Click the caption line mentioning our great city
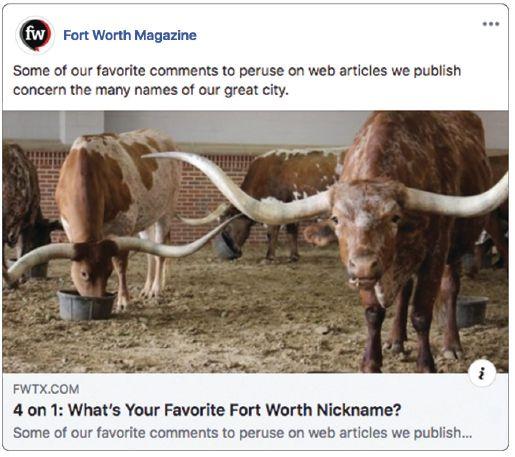Screen dimensions: 515x457 151,90
